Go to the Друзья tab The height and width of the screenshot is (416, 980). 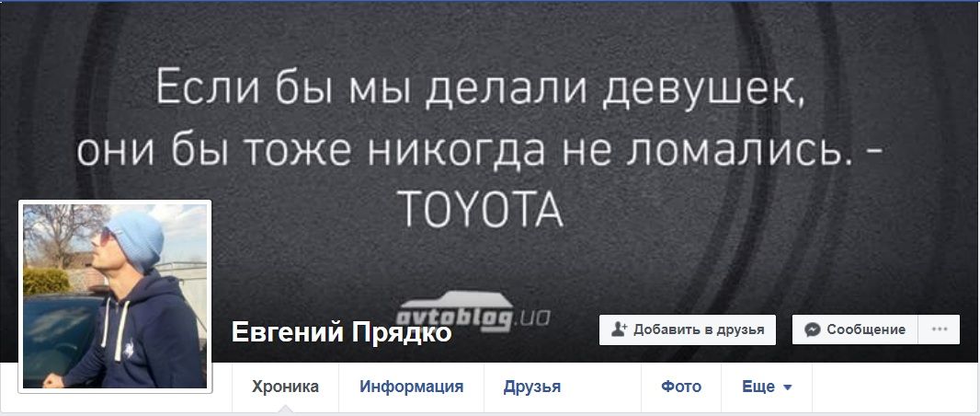tap(532, 387)
